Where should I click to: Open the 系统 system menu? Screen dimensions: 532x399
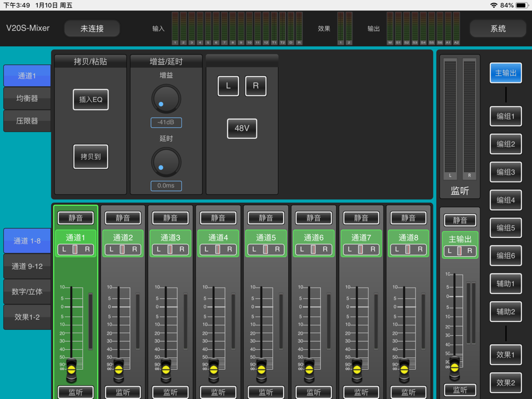(x=498, y=29)
